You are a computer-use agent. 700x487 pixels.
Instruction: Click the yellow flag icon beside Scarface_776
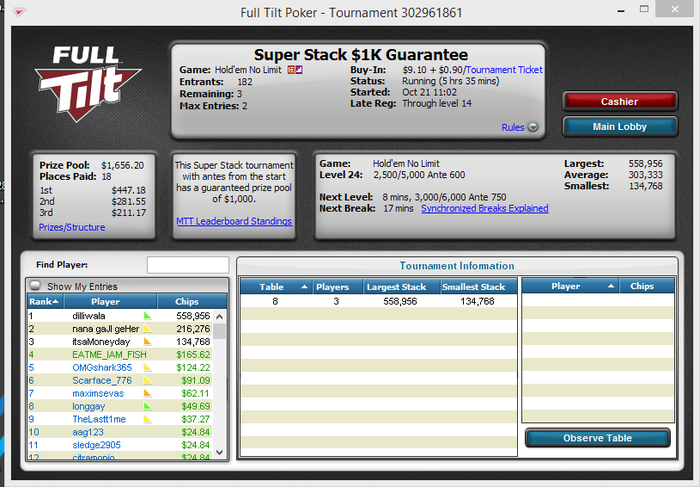[x=148, y=381]
